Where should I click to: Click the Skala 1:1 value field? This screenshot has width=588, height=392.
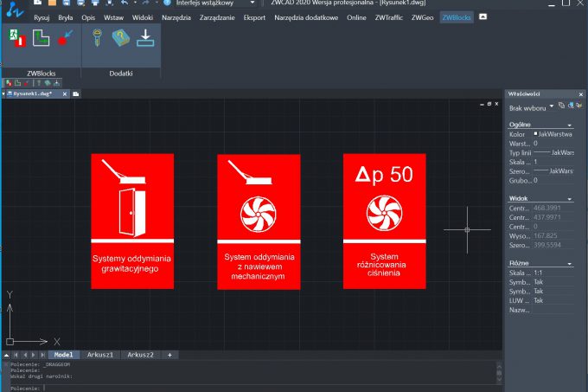point(553,273)
